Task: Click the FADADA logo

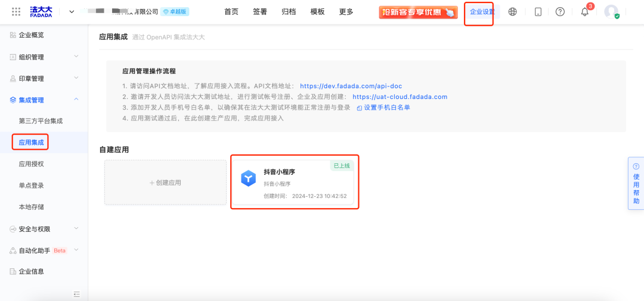Action: (x=41, y=11)
